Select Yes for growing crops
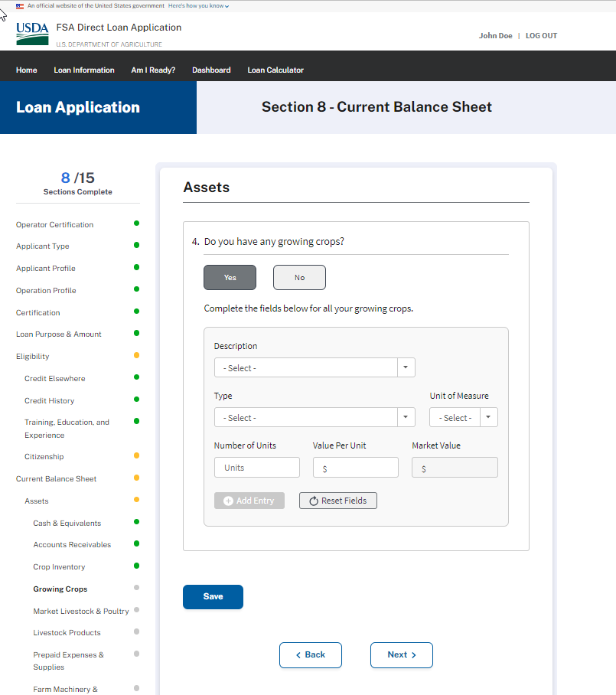 [x=230, y=278]
